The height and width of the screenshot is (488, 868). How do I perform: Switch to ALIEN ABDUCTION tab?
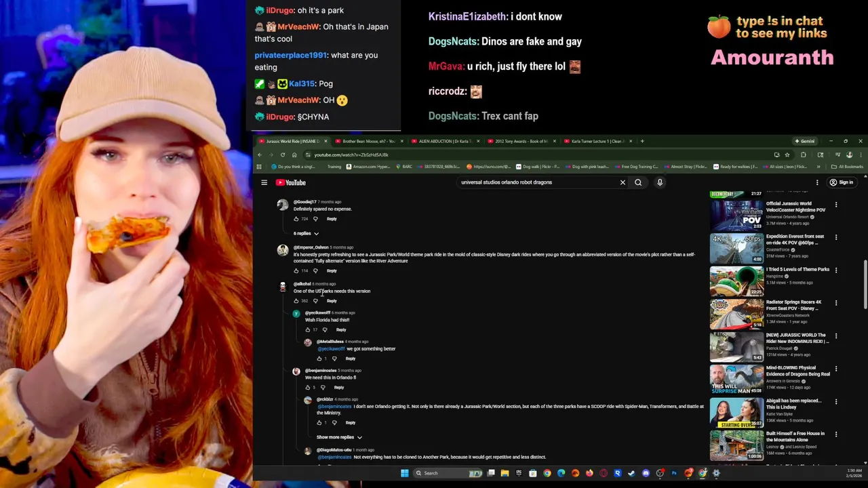[445, 141]
